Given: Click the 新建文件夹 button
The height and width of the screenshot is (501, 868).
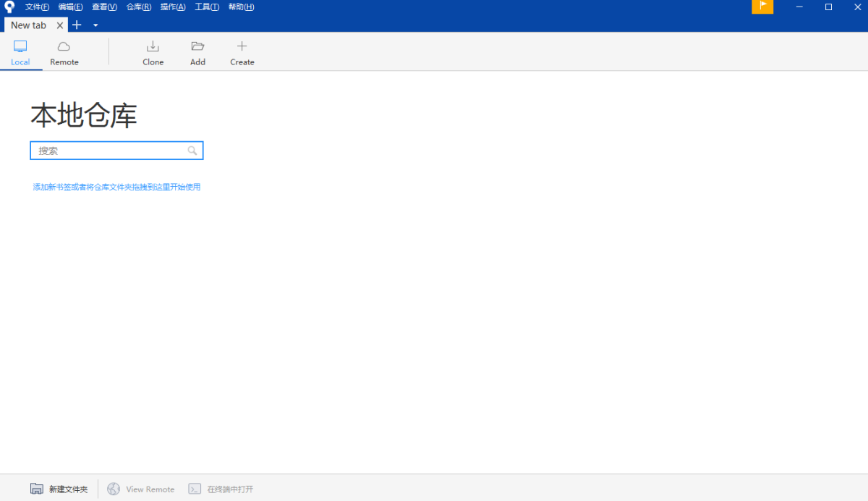Looking at the screenshot, I should coord(67,489).
